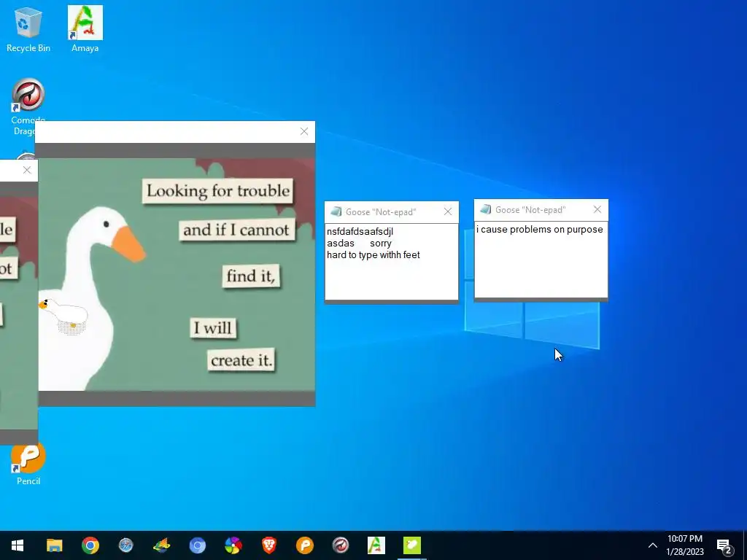
Task: Click the 'nsfdafdsaafsdjl' line in Not-epad
Action: 360,232
